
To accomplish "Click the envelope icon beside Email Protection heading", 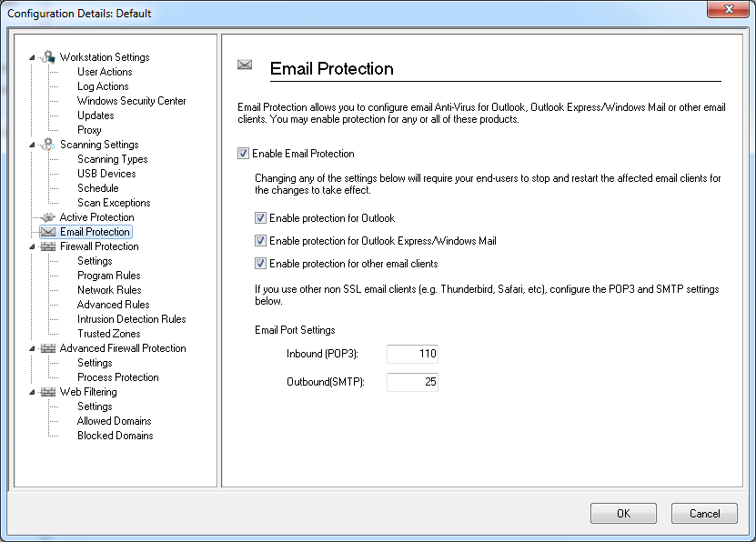I will (x=244, y=65).
